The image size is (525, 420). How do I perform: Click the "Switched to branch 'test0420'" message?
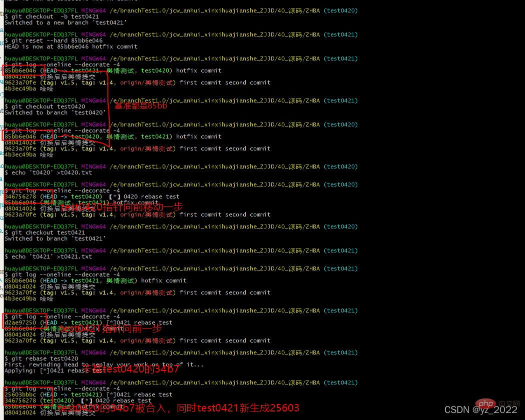tap(55, 112)
